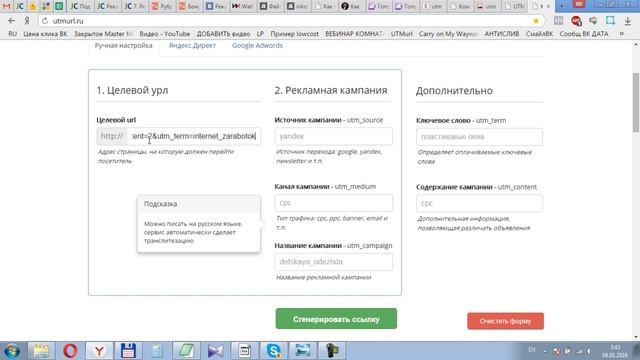
Task: Open the 'ДОБАВИТЬ видео' bookmark
Action: [x=223, y=34]
